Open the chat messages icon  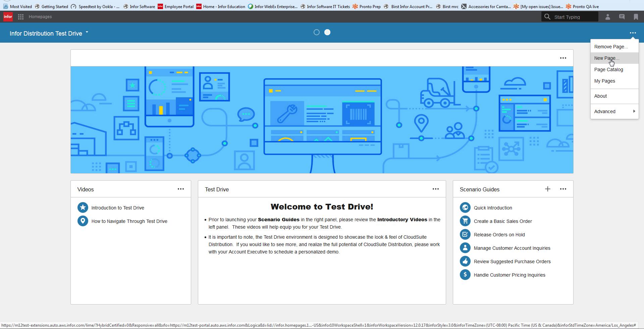pos(622,17)
